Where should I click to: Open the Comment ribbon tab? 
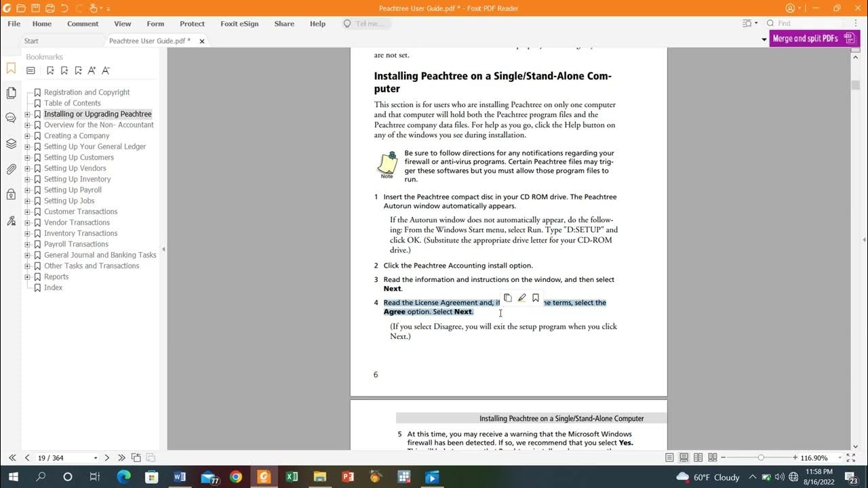(x=83, y=24)
